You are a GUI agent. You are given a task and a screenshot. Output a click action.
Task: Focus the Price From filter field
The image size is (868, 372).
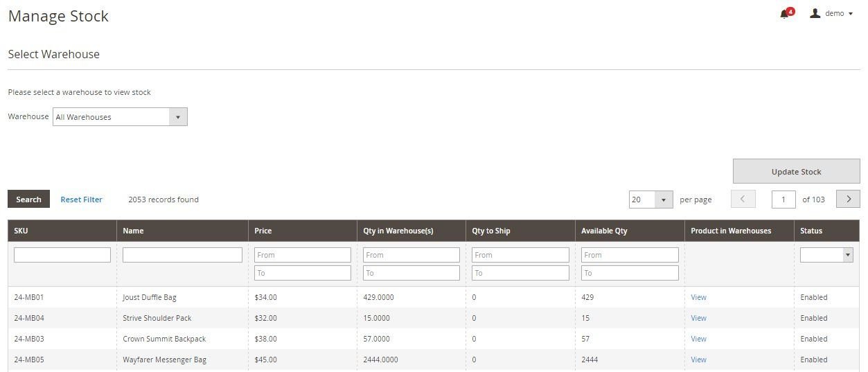point(303,255)
